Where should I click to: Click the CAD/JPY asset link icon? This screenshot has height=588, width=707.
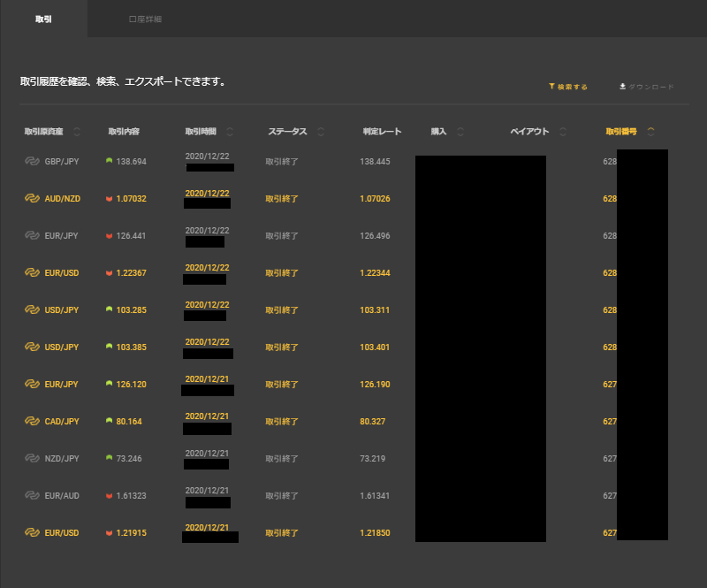tap(33, 422)
